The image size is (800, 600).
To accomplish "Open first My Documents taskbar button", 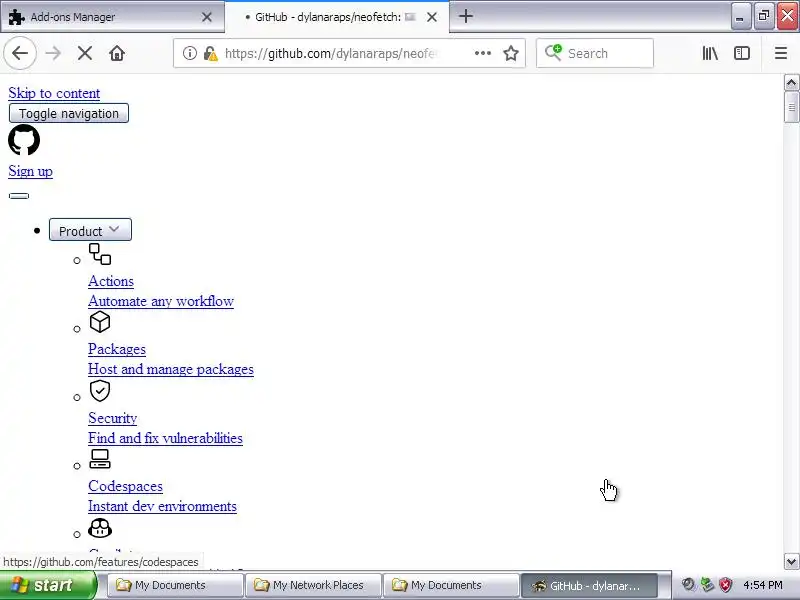I will tap(175, 585).
